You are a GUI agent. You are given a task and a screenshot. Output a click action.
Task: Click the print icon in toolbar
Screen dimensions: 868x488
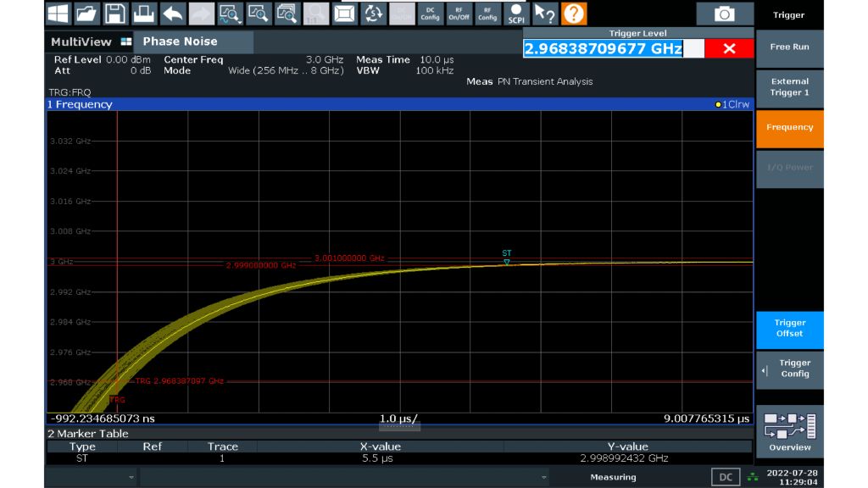click(x=145, y=14)
